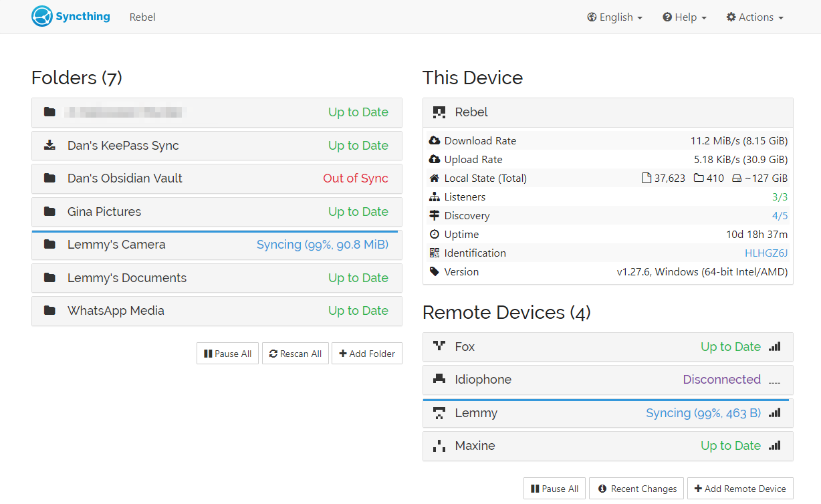The height and width of the screenshot is (504, 821).
Task: Click the Syncthing logo icon
Action: click(x=41, y=17)
